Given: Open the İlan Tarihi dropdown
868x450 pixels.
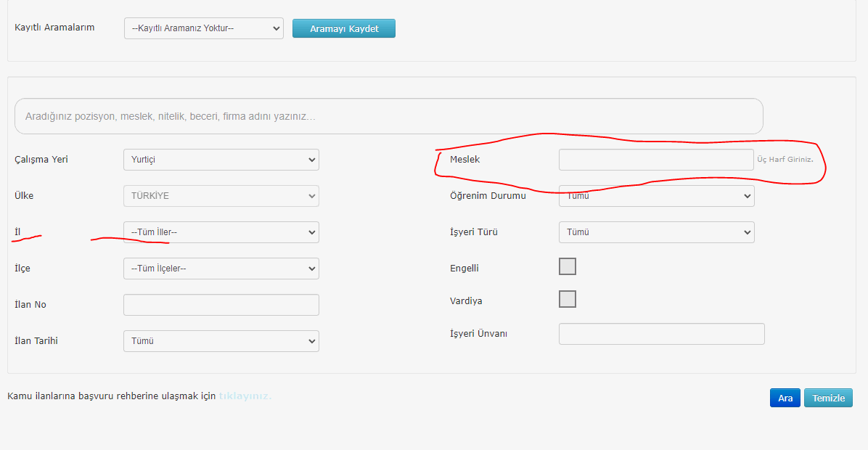Looking at the screenshot, I should tap(221, 341).
